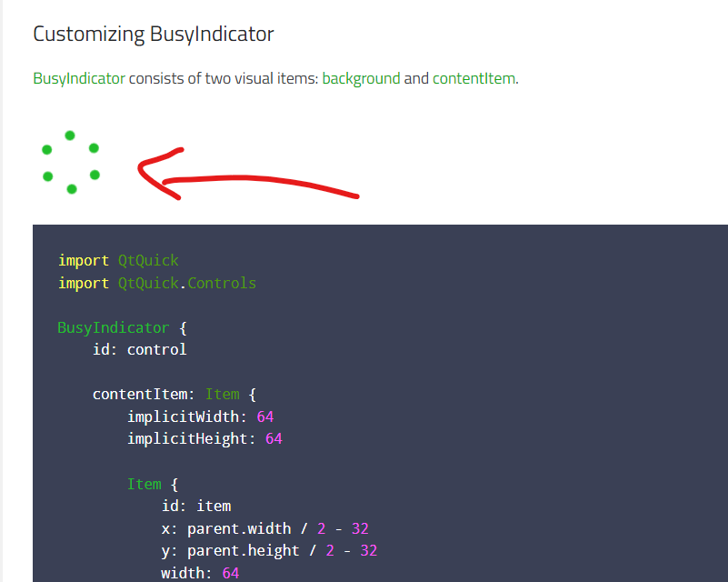Click the topmost dot of the busy indicator

click(70, 135)
